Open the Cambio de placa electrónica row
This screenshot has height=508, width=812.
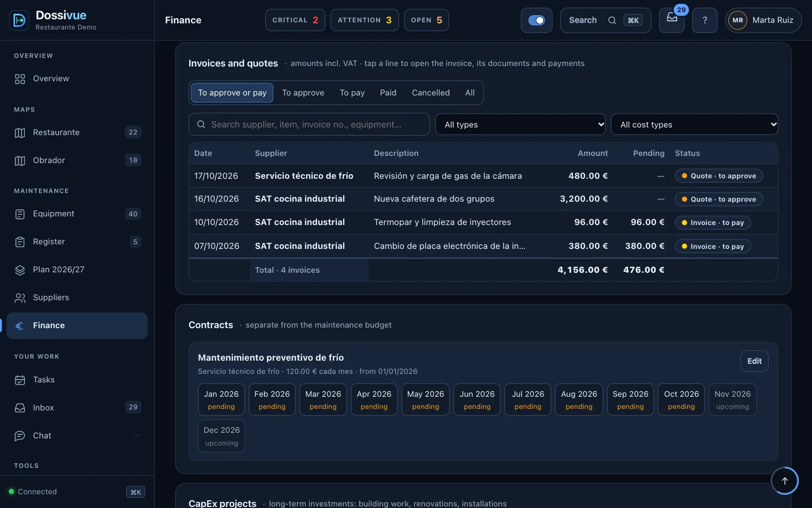(483, 246)
